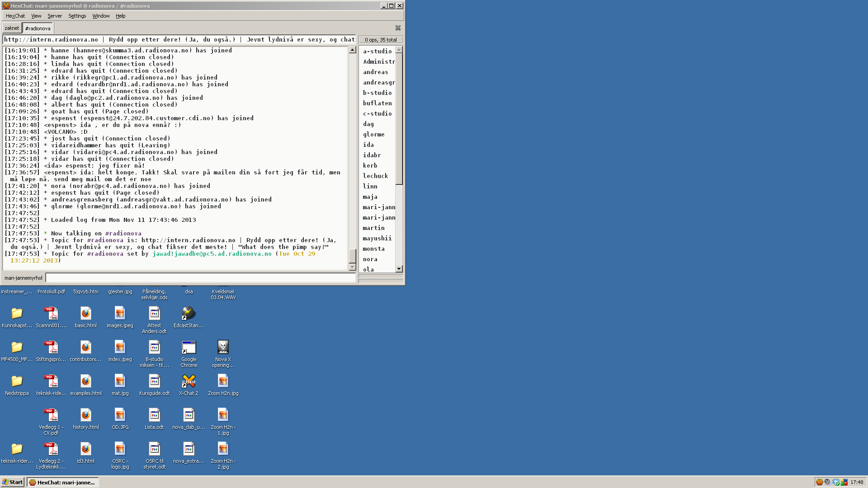
Task: Select the Zoom H2n.jpg image icon
Action: coord(223,385)
